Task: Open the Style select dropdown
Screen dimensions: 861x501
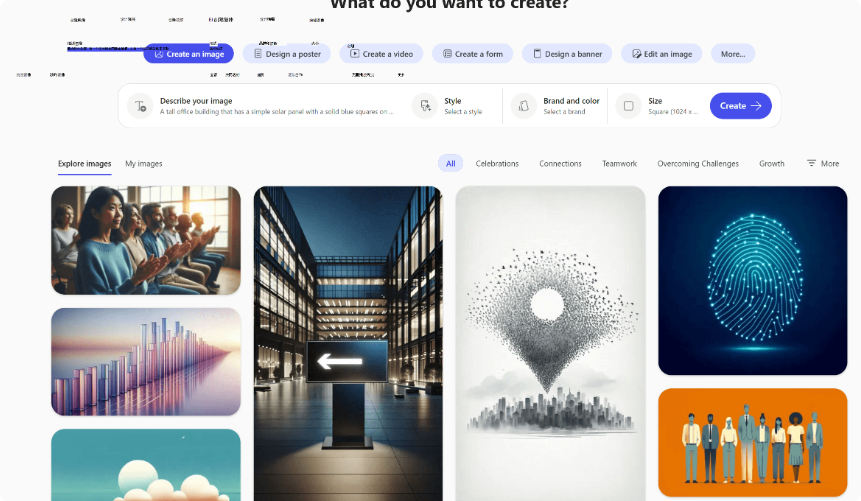Action: point(463,106)
